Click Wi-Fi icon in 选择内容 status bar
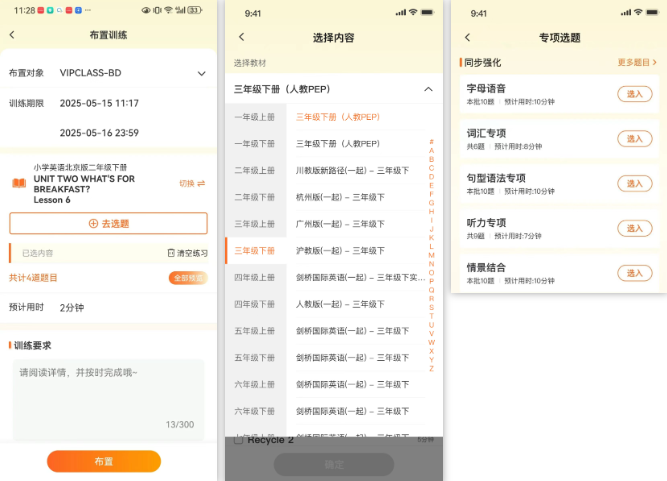The height and width of the screenshot is (481, 667). 413,12
